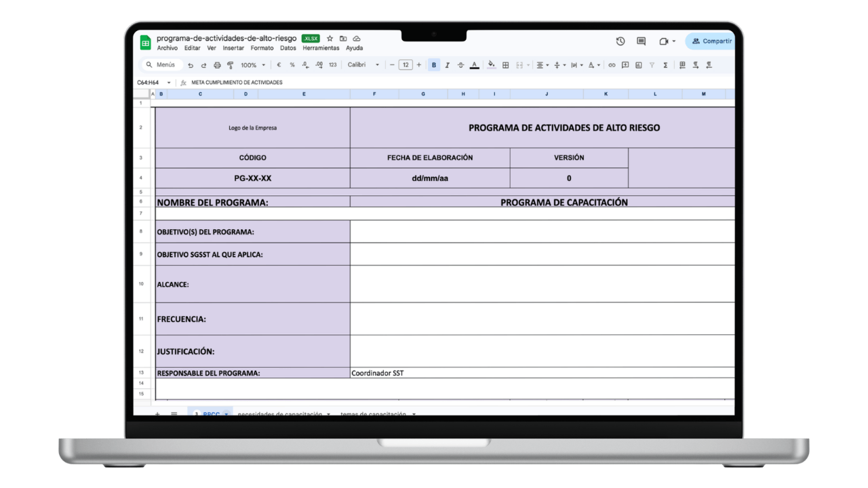Open the Herramientas menu
The image size is (868, 488).
pyautogui.click(x=321, y=48)
